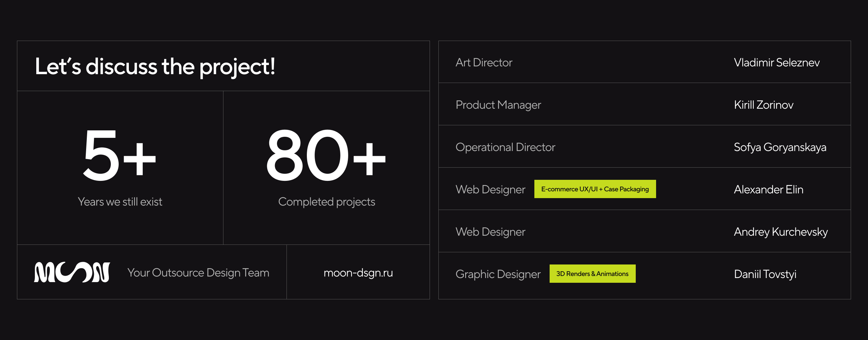Click on Daniil Tovstyi's name
868x340 pixels.
[765, 274]
